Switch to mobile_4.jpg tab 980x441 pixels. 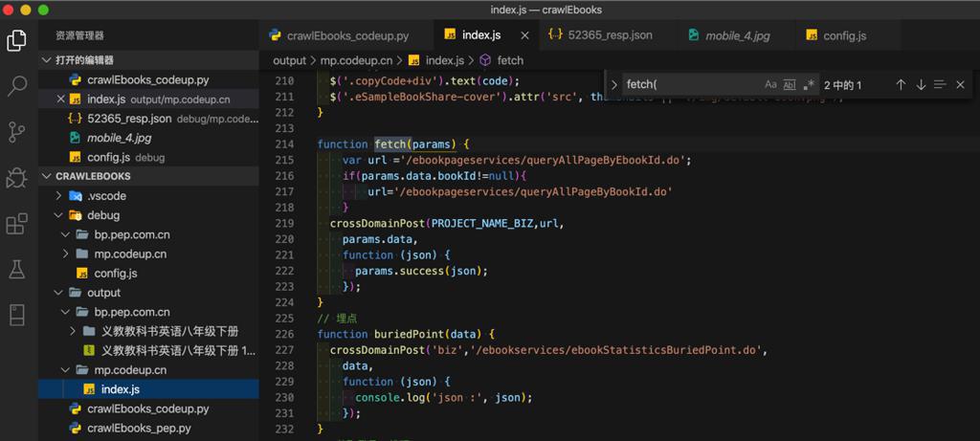tap(737, 35)
